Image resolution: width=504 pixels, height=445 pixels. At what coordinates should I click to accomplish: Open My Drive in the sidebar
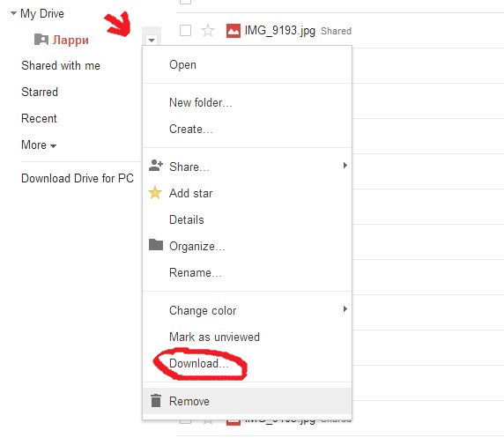(42, 14)
